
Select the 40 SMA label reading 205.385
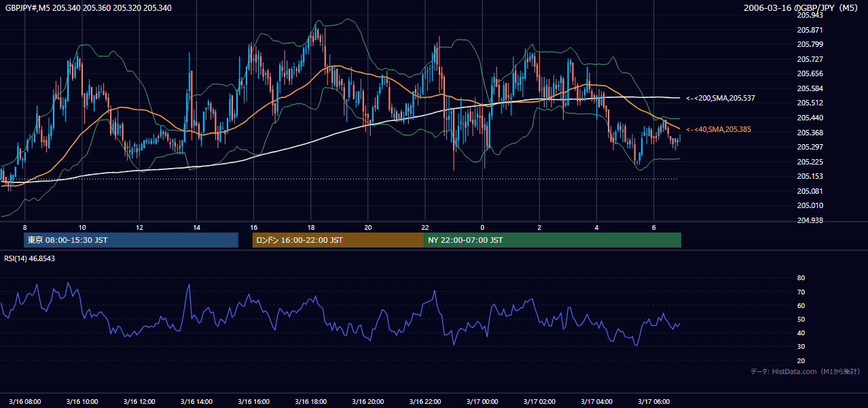719,129
